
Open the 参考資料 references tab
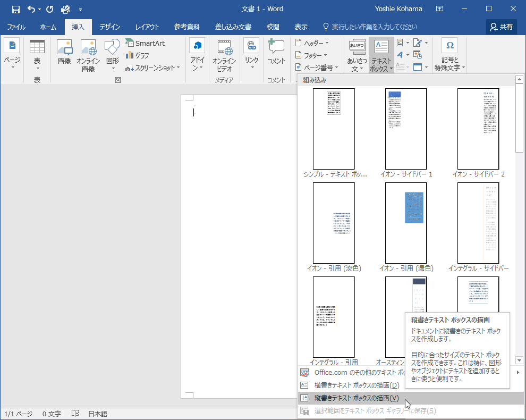pos(187,27)
